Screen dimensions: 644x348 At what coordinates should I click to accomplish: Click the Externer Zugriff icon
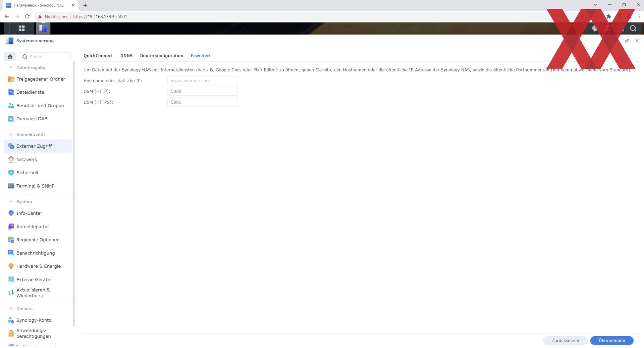[x=11, y=146]
